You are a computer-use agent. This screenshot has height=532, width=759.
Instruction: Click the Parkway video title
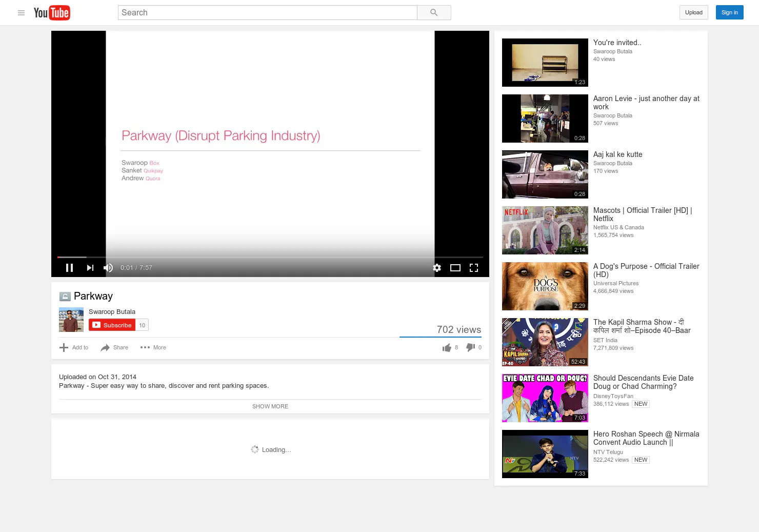tap(93, 296)
